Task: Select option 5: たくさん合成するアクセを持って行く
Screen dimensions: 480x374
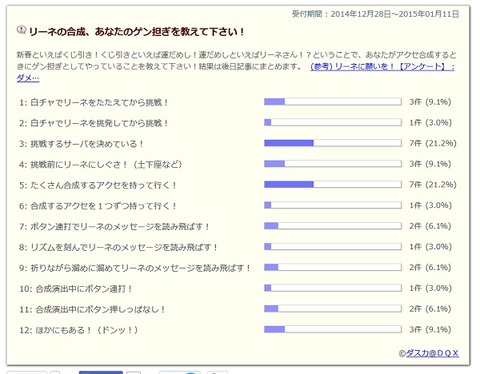Action: click(x=98, y=185)
